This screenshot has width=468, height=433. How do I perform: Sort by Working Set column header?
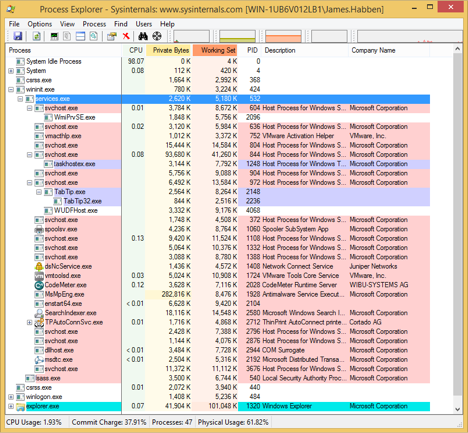coord(215,50)
